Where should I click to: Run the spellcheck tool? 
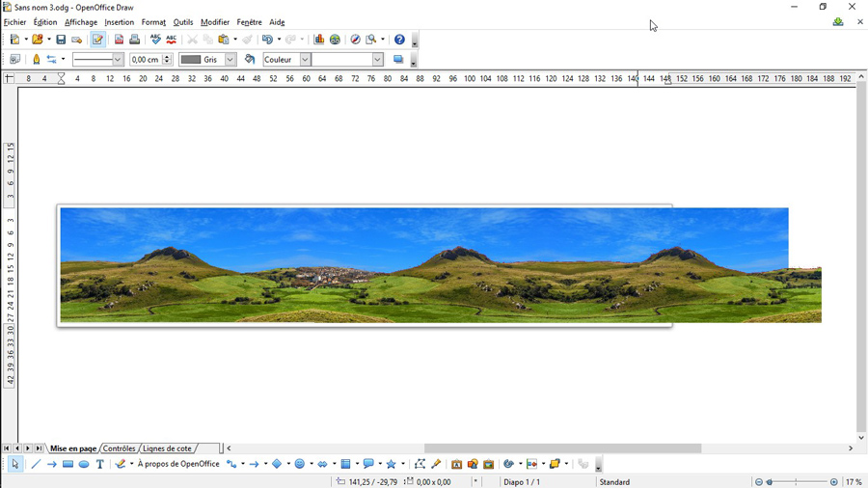click(155, 40)
